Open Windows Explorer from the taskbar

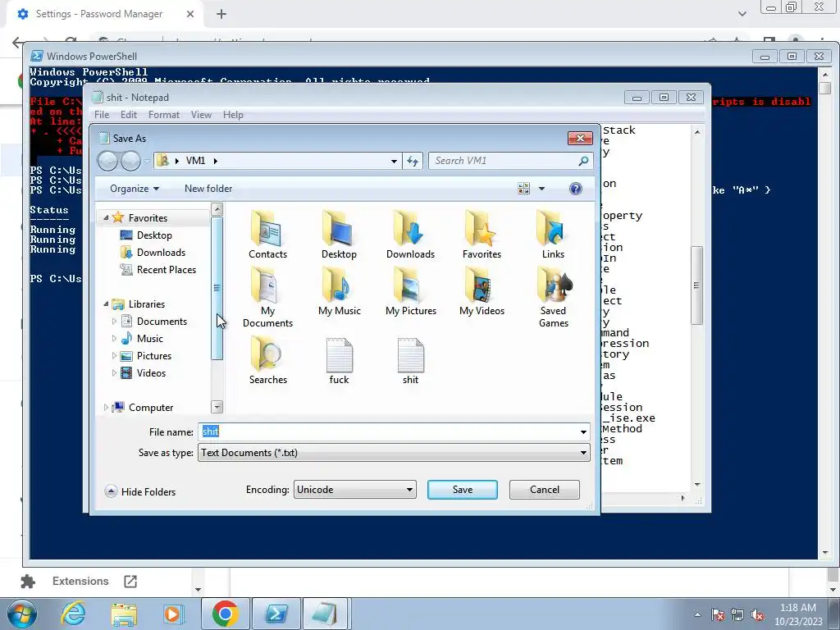click(124, 614)
